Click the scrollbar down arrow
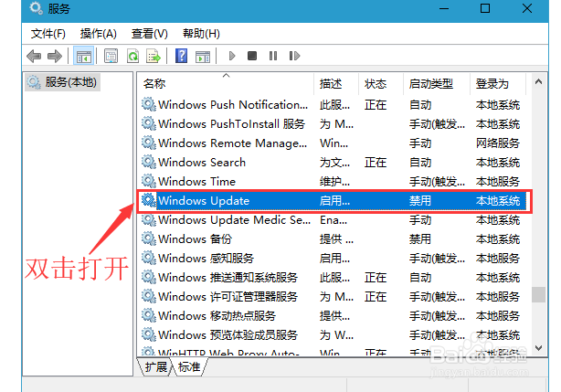561x392 pixels. click(538, 347)
